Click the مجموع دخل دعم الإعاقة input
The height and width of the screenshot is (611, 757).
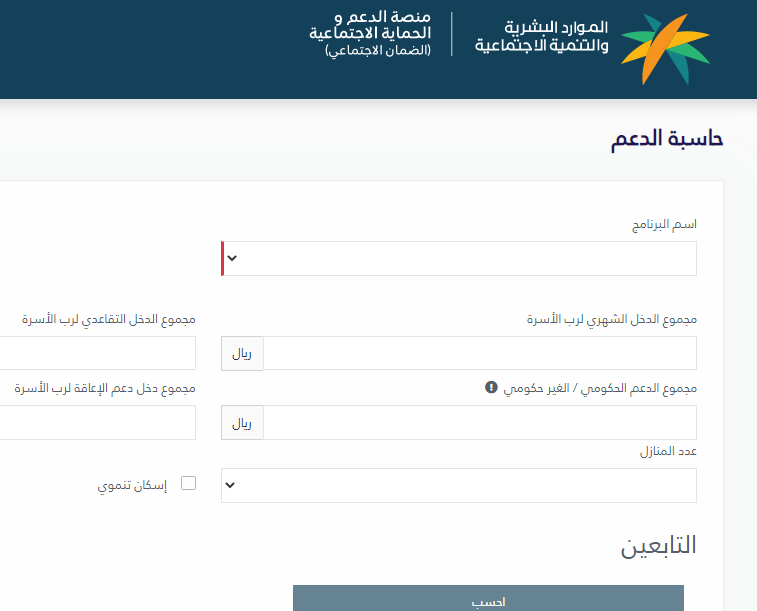click(x=97, y=422)
